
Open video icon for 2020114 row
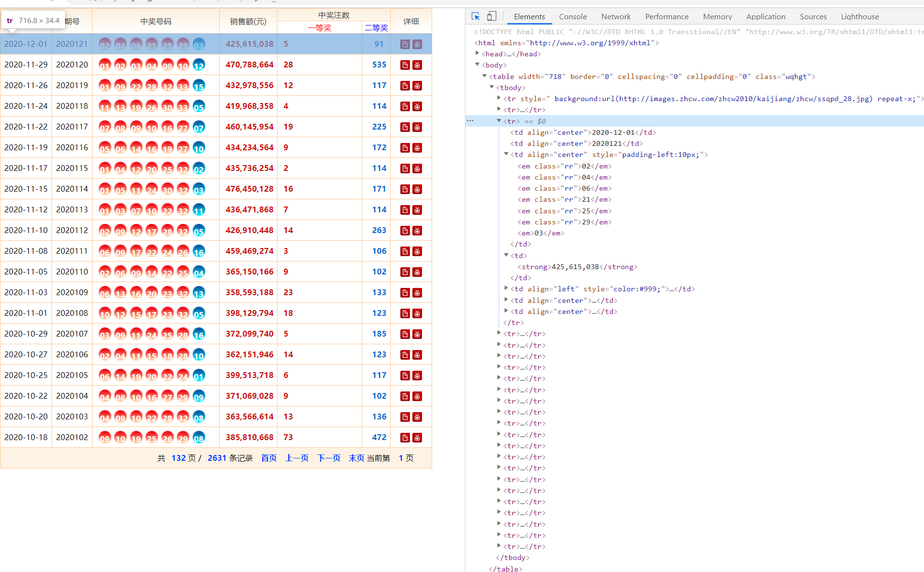click(x=417, y=189)
